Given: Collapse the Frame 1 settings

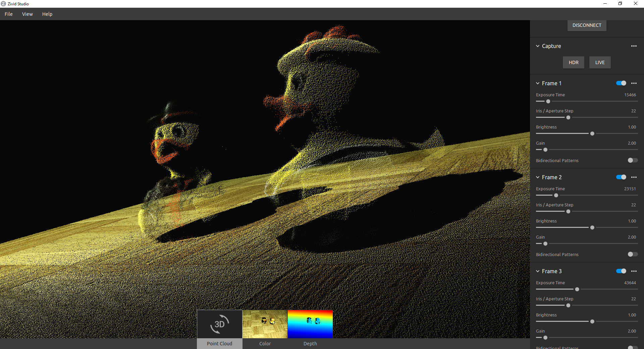Looking at the screenshot, I should pyautogui.click(x=538, y=83).
